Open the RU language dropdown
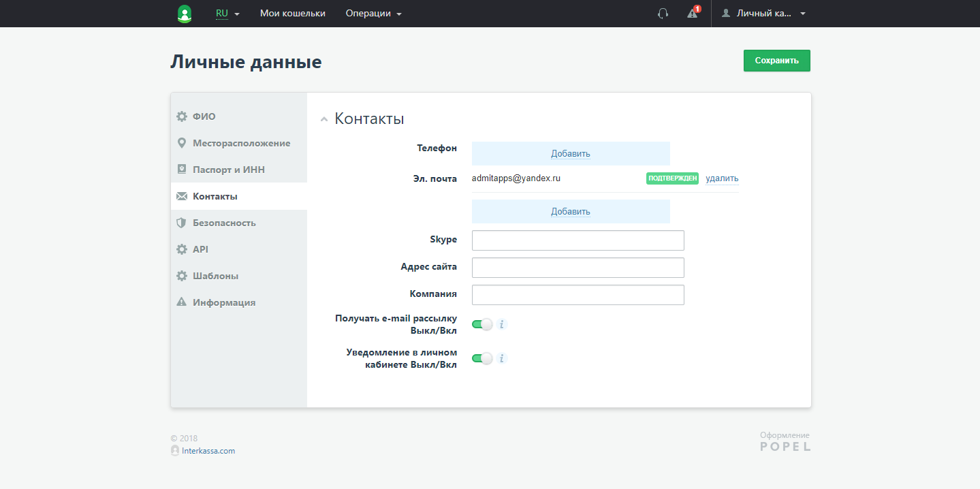Image resolution: width=980 pixels, height=489 pixels. pyautogui.click(x=227, y=14)
